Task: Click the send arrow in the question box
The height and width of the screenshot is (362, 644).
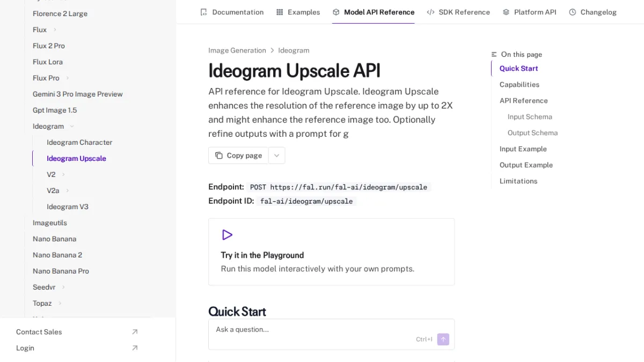Action: pos(443,339)
